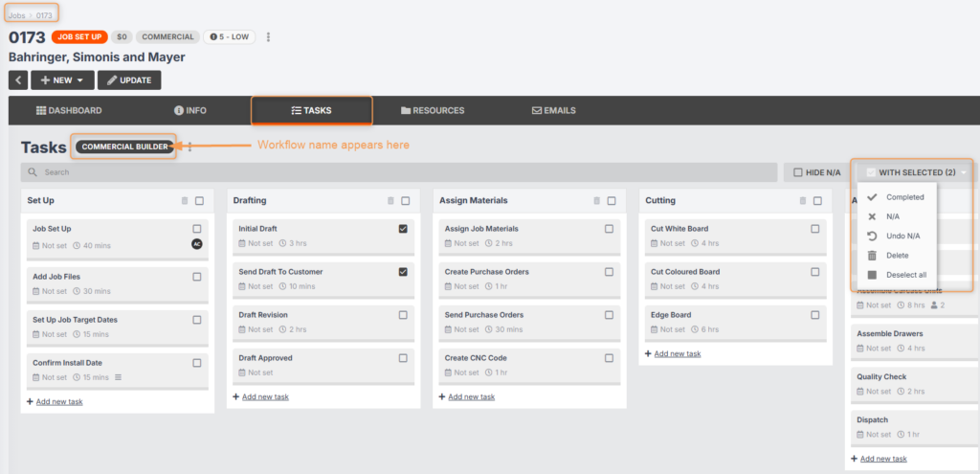
Task: Open workflow options menu next to Commercial Builder
Action: pos(189,147)
